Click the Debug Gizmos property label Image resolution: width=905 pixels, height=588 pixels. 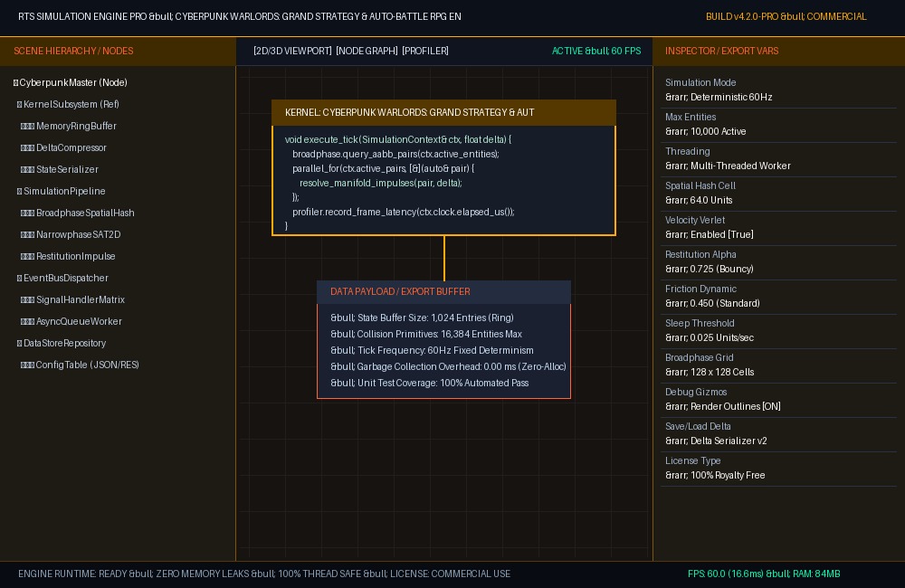click(x=695, y=392)
